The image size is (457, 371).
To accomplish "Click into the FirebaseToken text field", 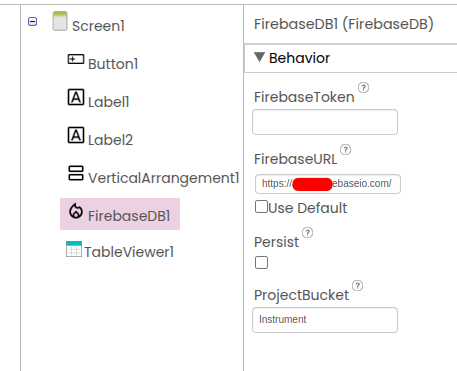I will point(325,122).
